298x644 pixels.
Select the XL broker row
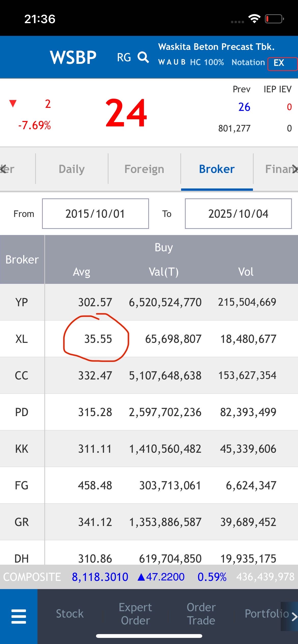click(x=22, y=339)
